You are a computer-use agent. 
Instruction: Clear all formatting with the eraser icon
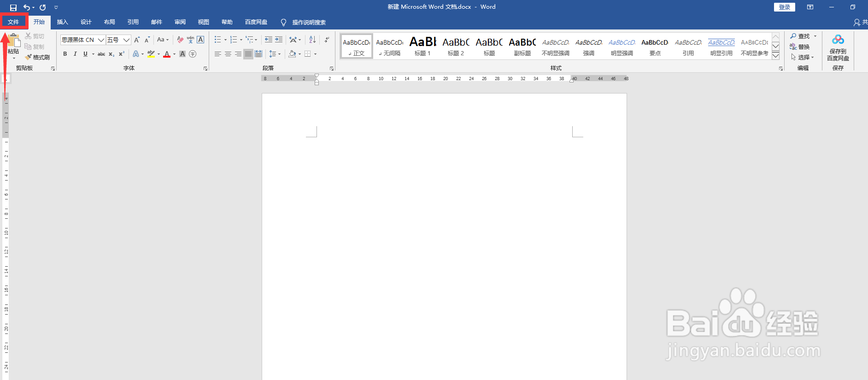pos(180,40)
